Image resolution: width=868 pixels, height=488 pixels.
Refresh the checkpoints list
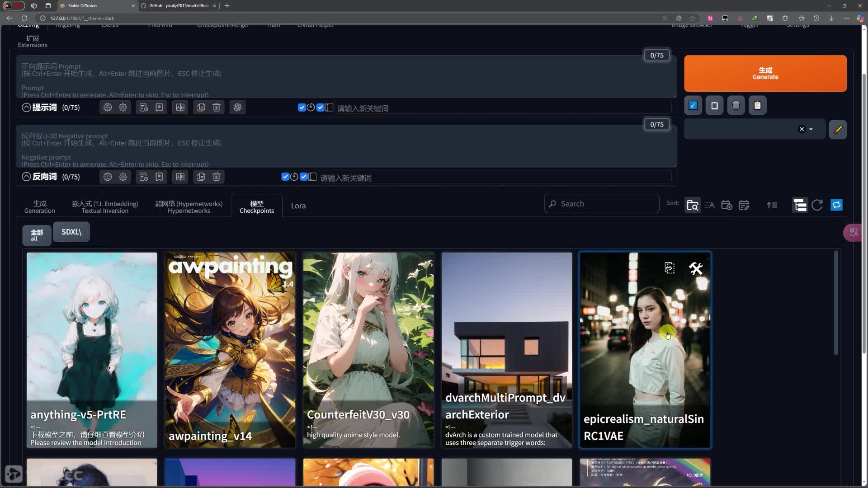point(817,205)
